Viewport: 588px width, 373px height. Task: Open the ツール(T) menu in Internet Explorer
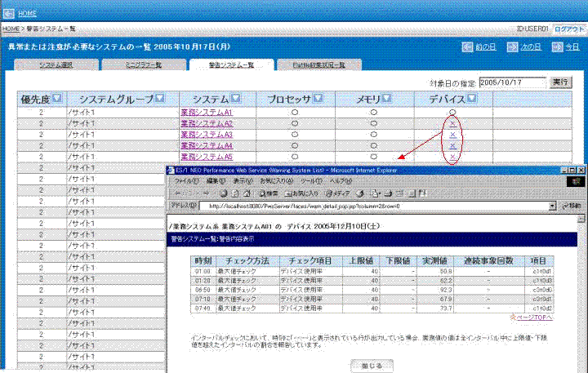[x=311, y=181]
